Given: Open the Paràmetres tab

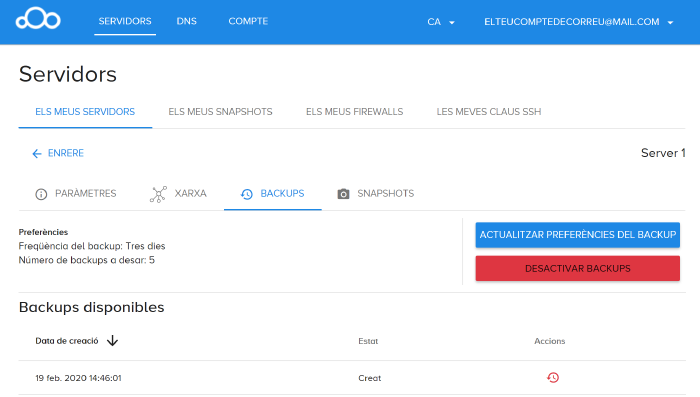Looking at the screenshot, I should 75,193.
